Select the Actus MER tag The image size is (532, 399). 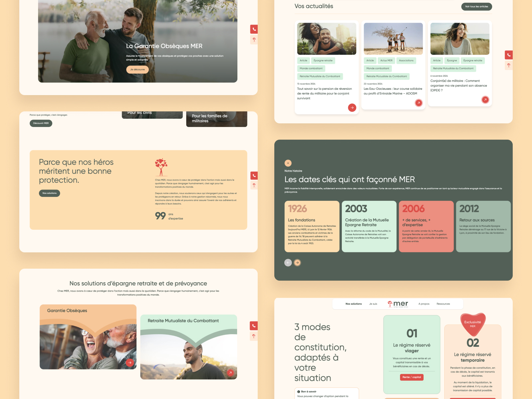[x=386, y=61]
